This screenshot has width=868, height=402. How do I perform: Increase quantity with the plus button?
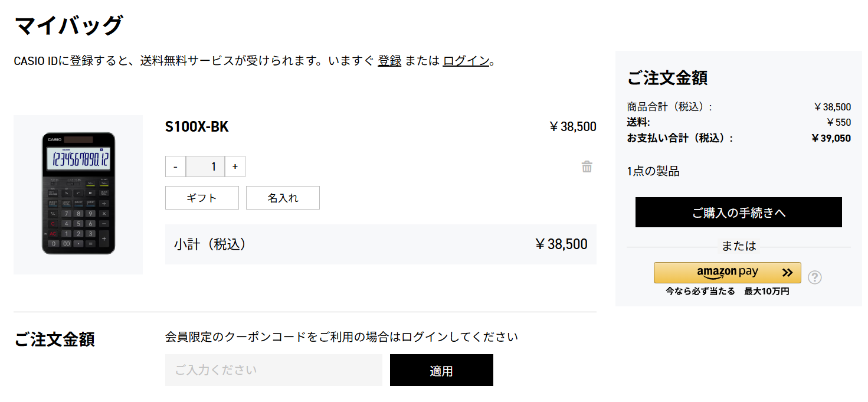tap(235, 166)
